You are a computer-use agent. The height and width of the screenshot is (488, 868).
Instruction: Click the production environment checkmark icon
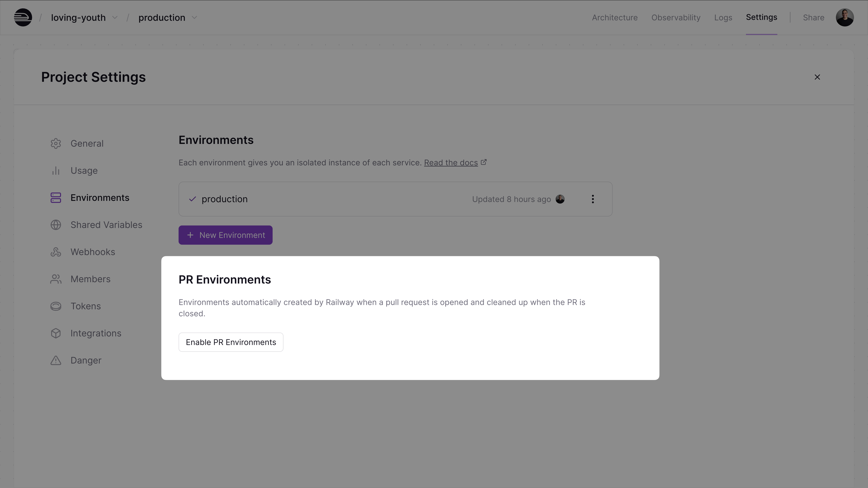pos(192,199)
